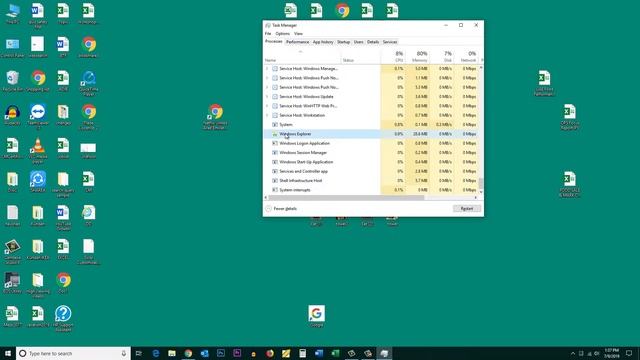Image resolution: width=640 pixels, height=360 pixels.
Task: Click the horizontal scrollbar thumb in Task Manager
Action: 346,198
